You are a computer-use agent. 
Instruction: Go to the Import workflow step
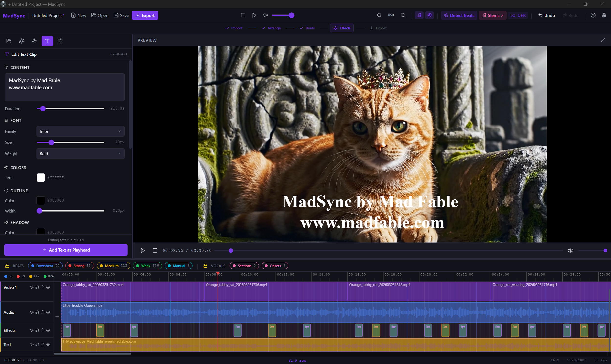pos(234,28)
